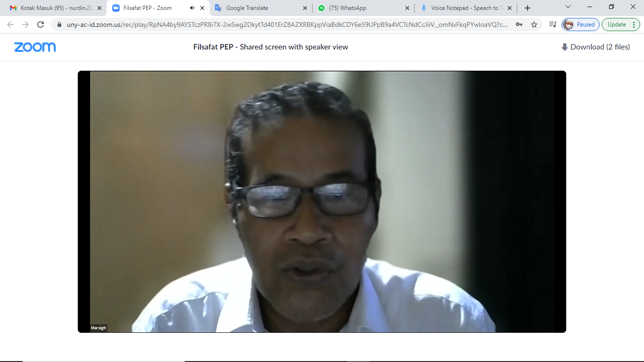Screen dimensions: 644x362
Task: Click the Zoom recording video player
Action: (x=322, y=202)
